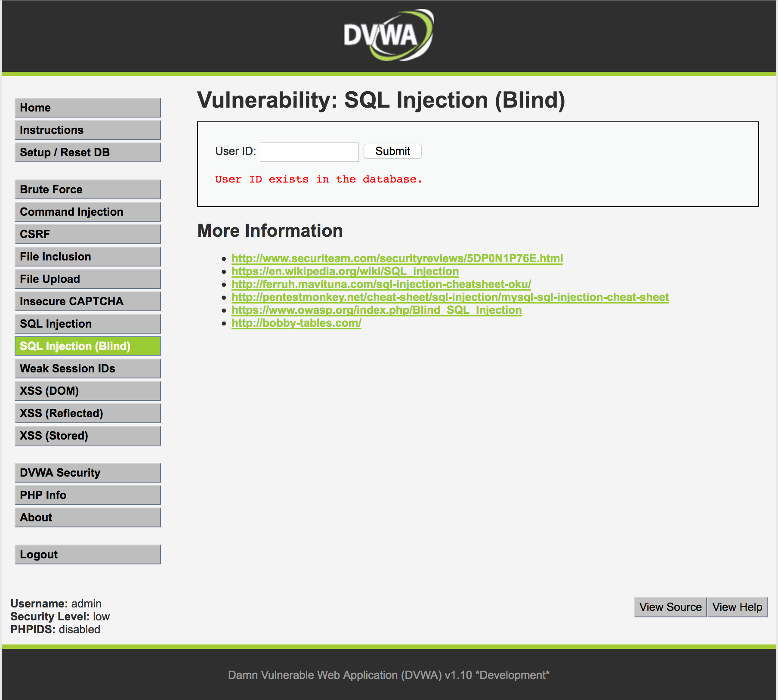
Task: Open the securiteam.com security review link
Action: 397,258
